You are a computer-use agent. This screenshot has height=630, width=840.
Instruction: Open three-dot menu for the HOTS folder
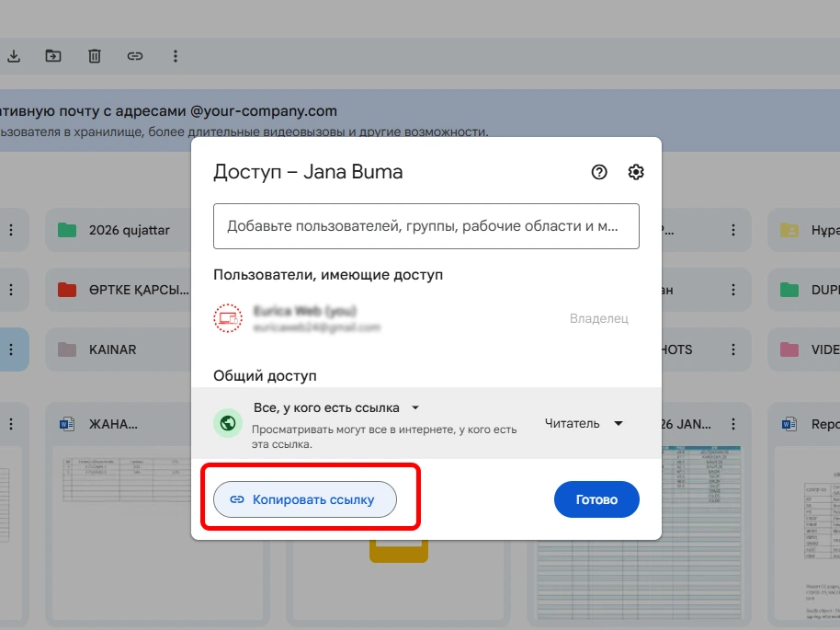[x=733, y=349]
